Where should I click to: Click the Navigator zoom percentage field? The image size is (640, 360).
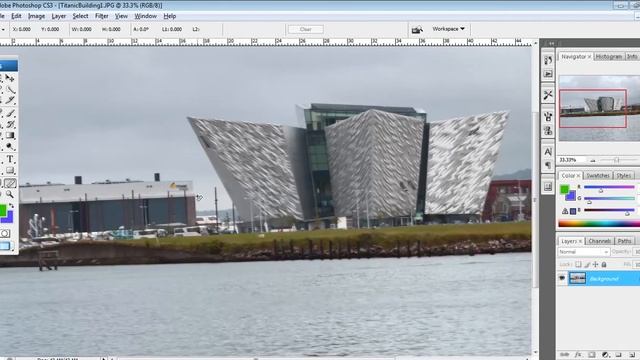coord(571,160)
